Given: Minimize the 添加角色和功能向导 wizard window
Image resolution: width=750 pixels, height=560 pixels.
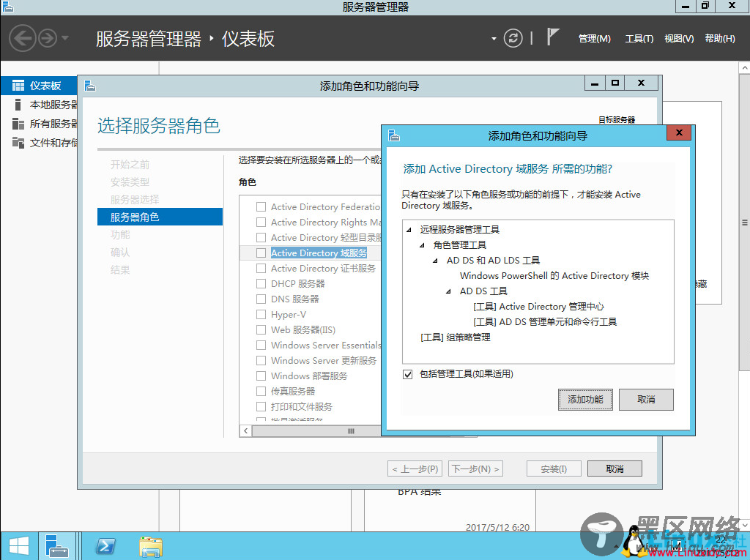Looking at the screenshot, I should [x=595, y=83].
